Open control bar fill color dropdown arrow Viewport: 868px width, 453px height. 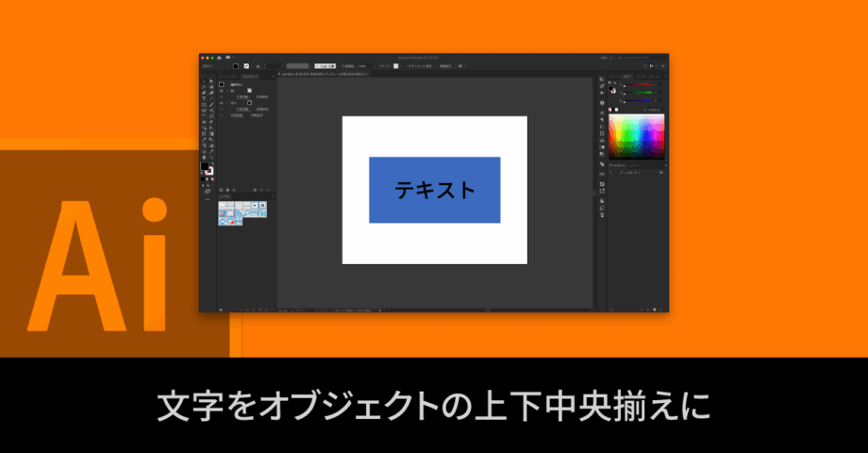tap(241, 66)
